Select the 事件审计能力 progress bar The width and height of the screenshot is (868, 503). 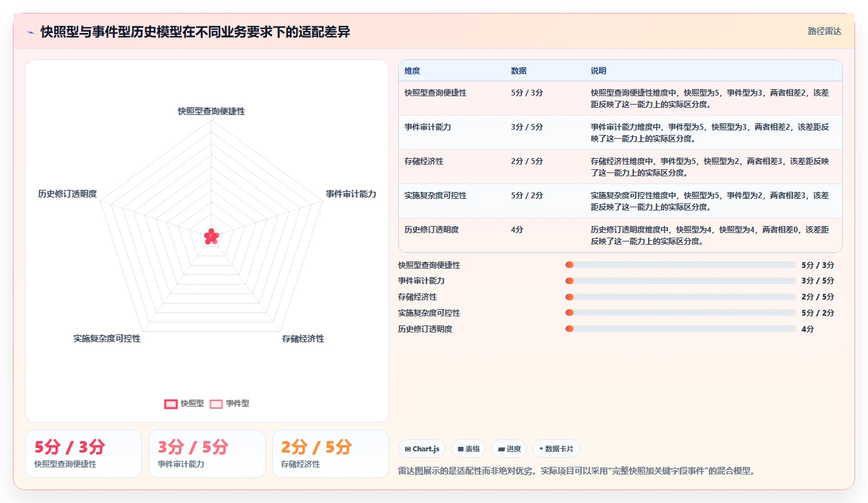coord(681,281)
